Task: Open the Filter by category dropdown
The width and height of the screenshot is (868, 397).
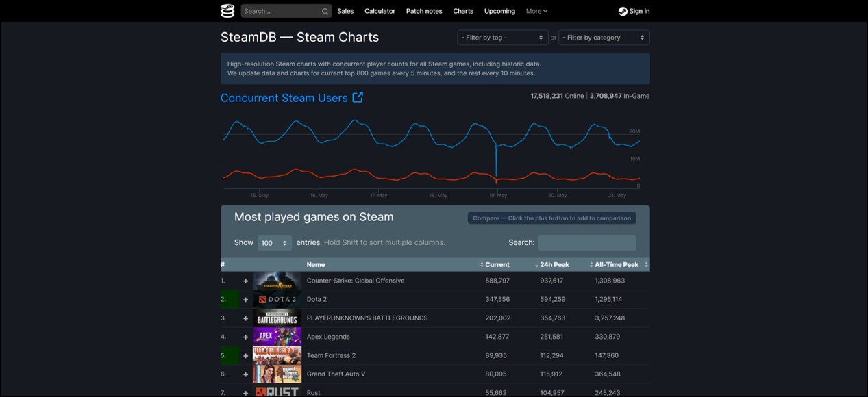Action: tap(604, 38)
